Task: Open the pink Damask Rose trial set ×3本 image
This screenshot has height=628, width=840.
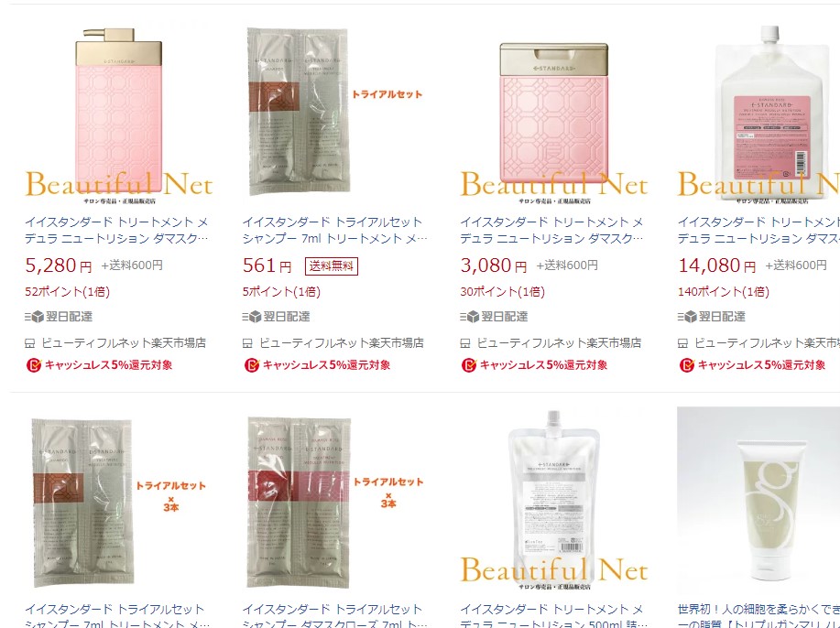Action: coord(335,501)
